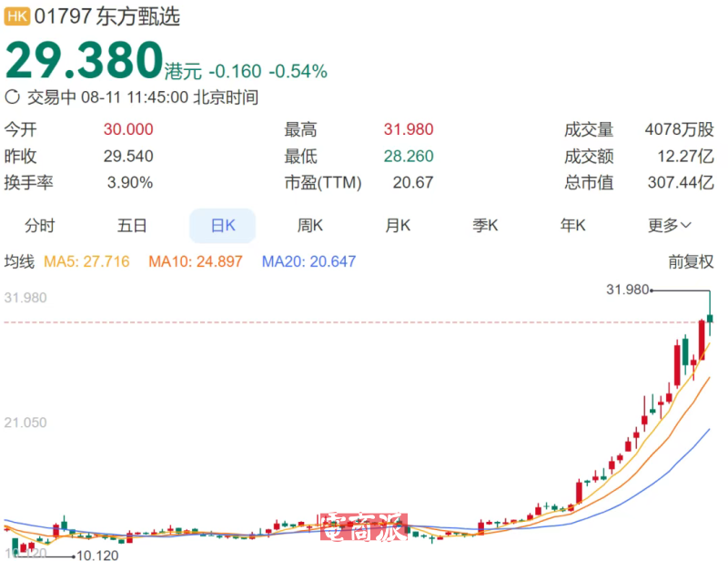Open the 周K chart tab

(x=310, y=226)
